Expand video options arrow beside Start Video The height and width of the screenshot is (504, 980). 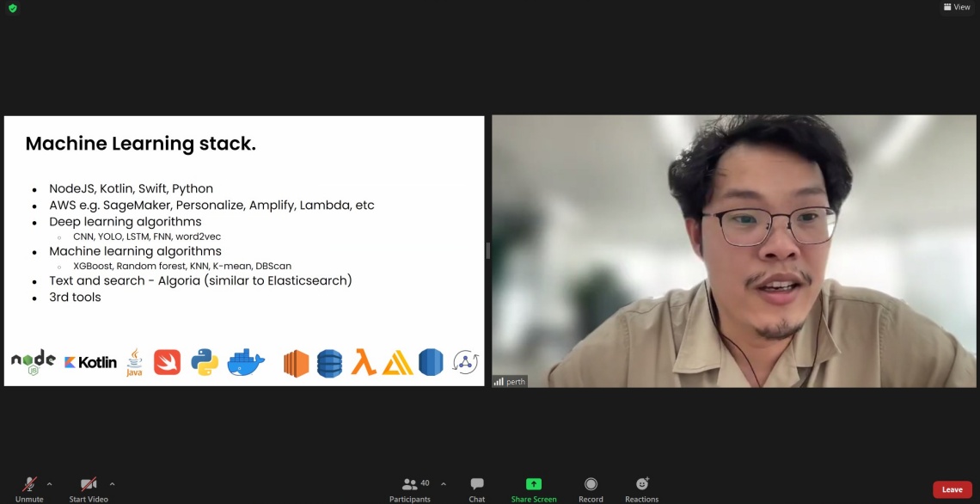[112, 484]
